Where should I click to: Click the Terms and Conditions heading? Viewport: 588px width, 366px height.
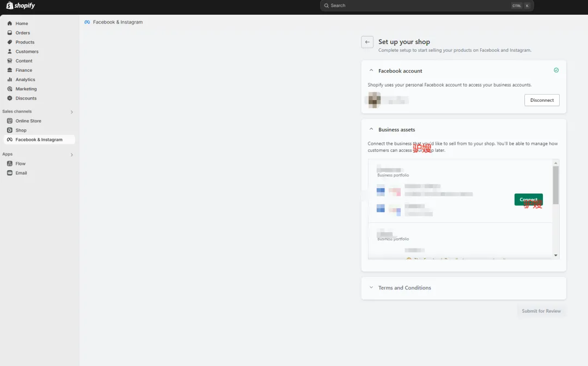[405, 288]
